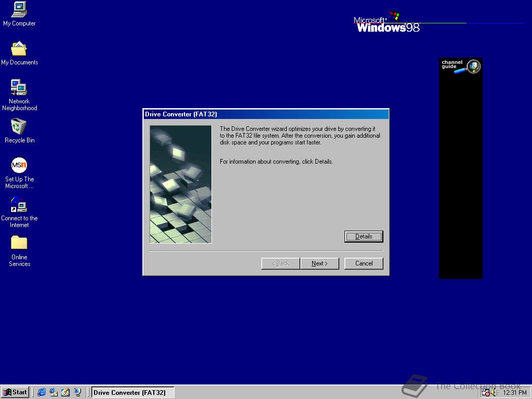Advance the wizard with Next
532x399 pixels.
pyautogui.click(x=320, y=263)
